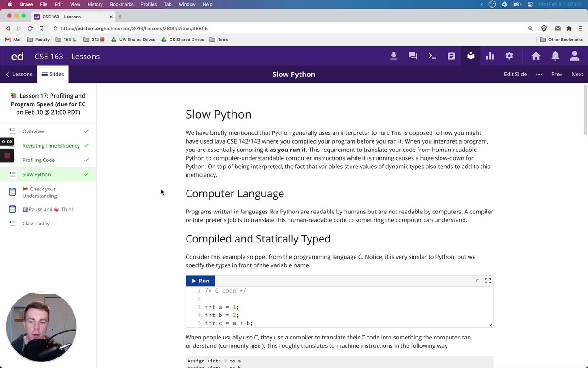Run the C code snippet
The height and width of the screenshot is (368, 588).
200,281
